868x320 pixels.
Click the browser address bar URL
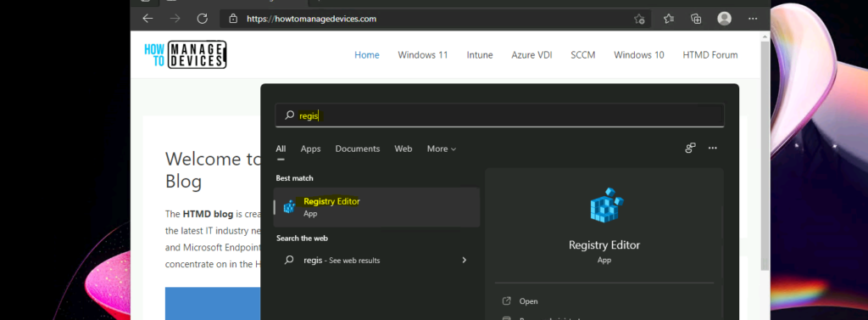(x=311, y=19)
